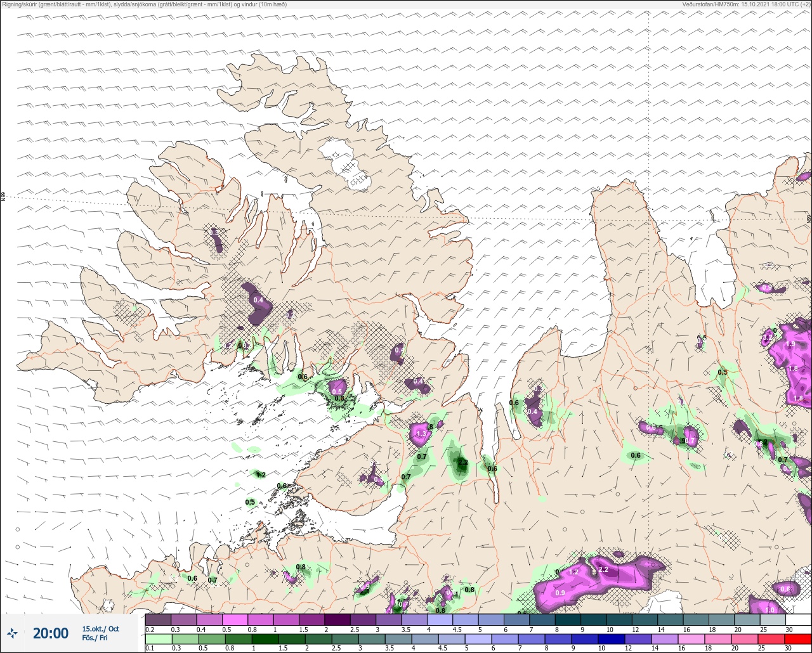Screen dimensions: 812x653
Task: Click the '1.9' precipitation value on the map
Action: coord(790,344)
